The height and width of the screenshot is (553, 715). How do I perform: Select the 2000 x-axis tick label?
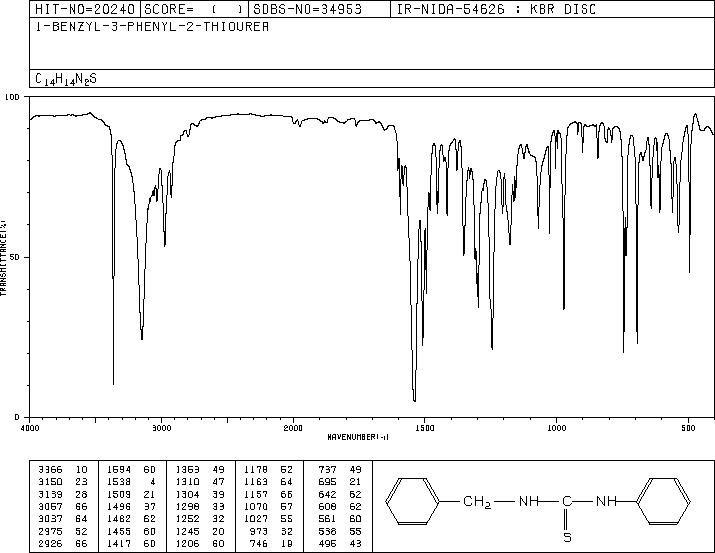point(293,428)
